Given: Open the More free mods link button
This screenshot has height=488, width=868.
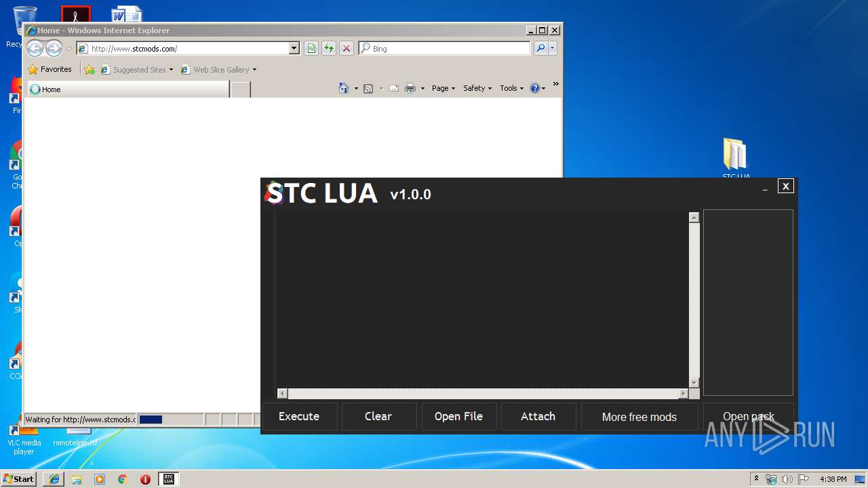Looking at the screenshot, I should click(x=639, y=417).
